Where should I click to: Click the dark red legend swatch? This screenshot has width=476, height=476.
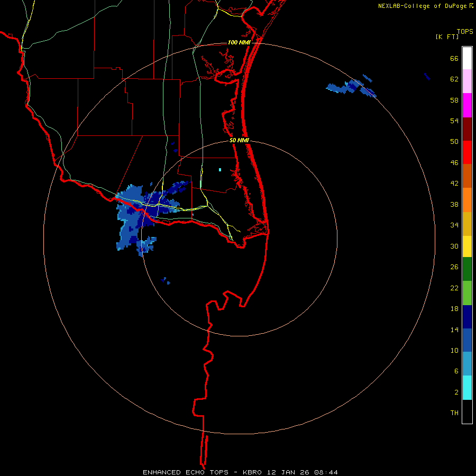467,129
